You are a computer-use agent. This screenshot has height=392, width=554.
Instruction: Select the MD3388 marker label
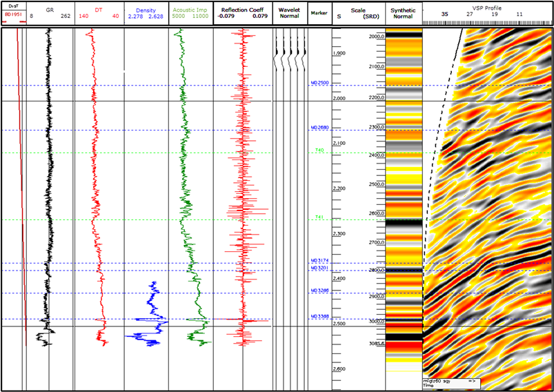pos(320,317)
